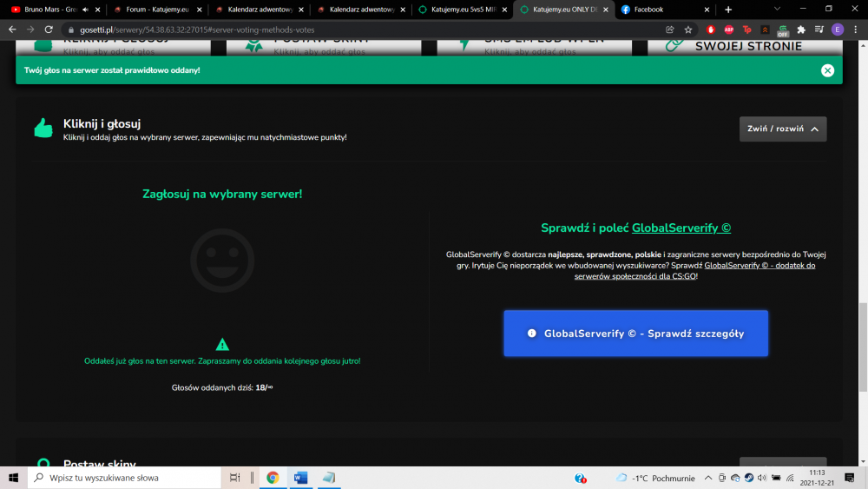Click the Oddałeś już głos message text
The width and height of the screenshot is (868, 489).
coord(222,361)
